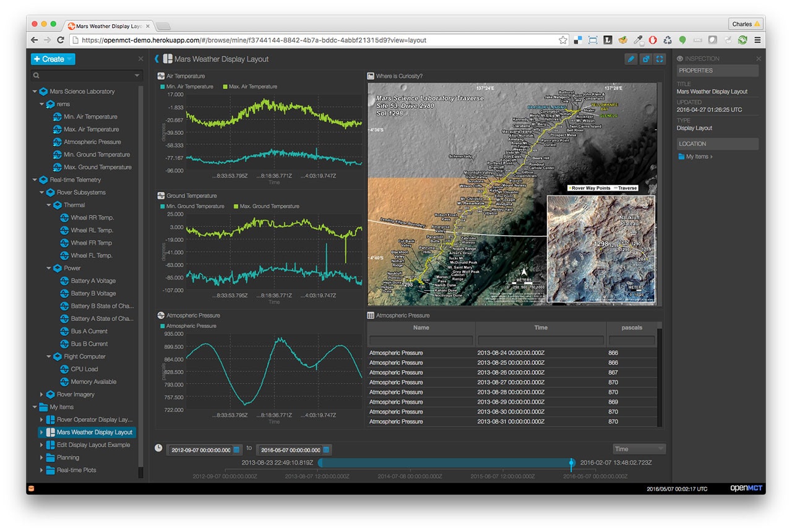Click the Charles user button
The height and width of the screenshot is (532, 792).
[746, 24]
